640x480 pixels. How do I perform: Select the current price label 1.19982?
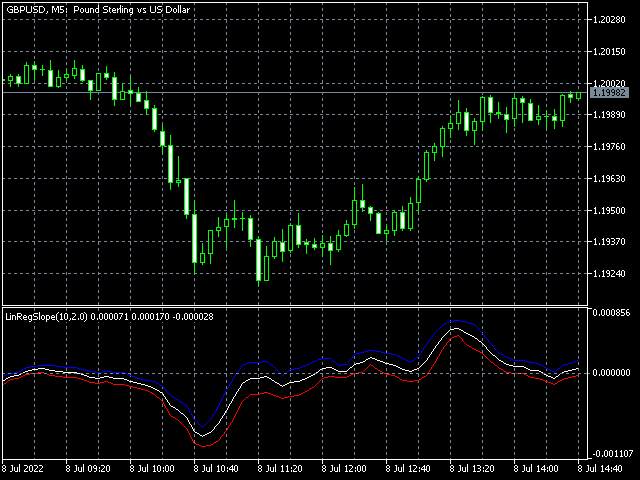click(x=609, y=93)
